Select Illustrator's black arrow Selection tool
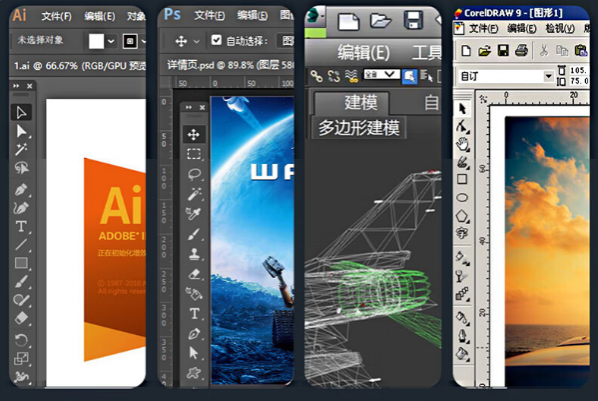Image resolution: width=598 pixels, height=401 pixels. click(x=21, y=113)
